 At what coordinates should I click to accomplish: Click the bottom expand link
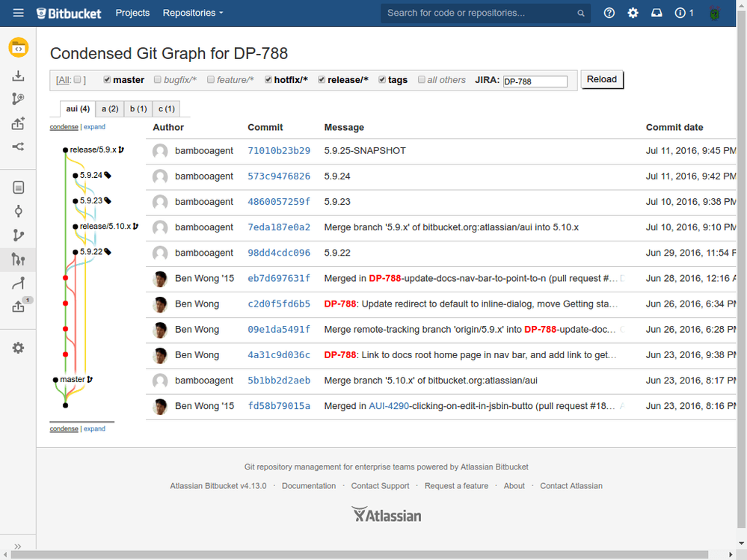94,428
